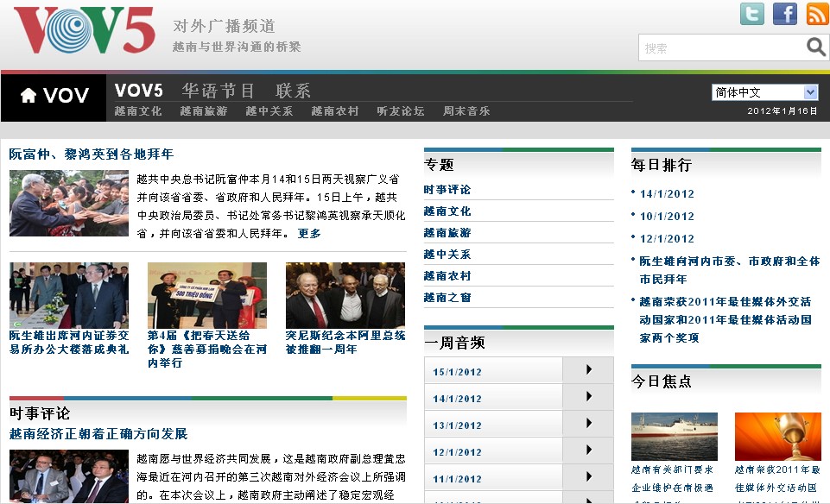Open 时事评论 in the 专题 list
Viewport: 830px width, 504px height.
coord(447,190)
